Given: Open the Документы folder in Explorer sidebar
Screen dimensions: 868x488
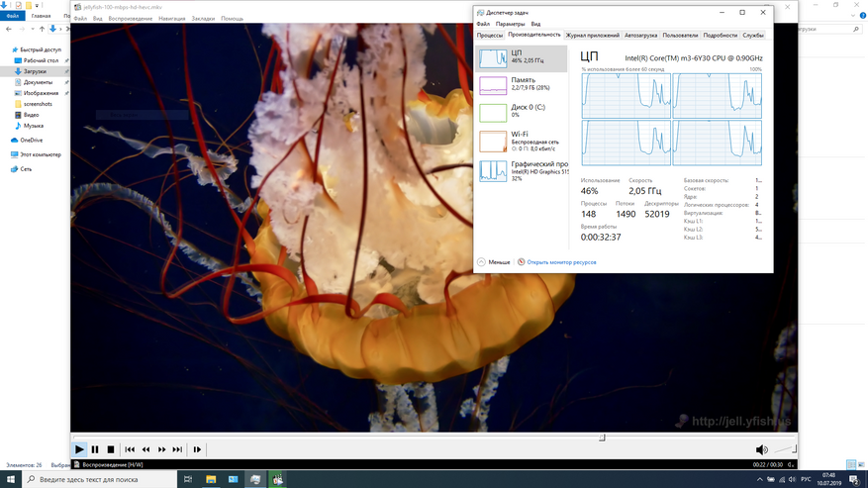Looking at the screenshot, I should [38, 82].
